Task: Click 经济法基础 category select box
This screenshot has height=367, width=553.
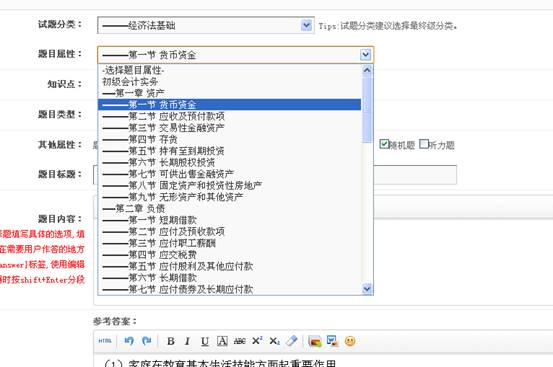Action: [x=206, y=25]
